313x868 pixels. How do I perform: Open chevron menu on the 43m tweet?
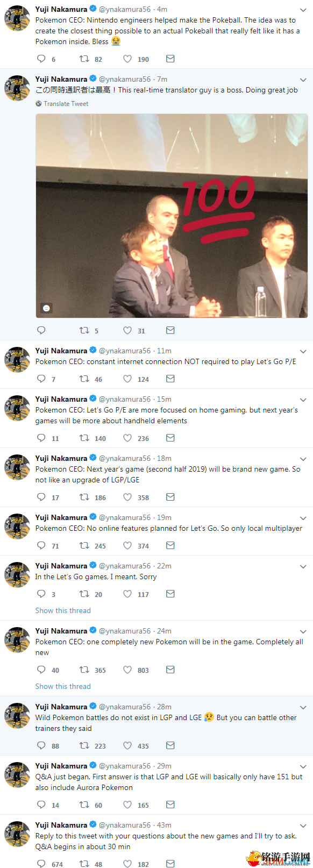click(x=303, y=826)
